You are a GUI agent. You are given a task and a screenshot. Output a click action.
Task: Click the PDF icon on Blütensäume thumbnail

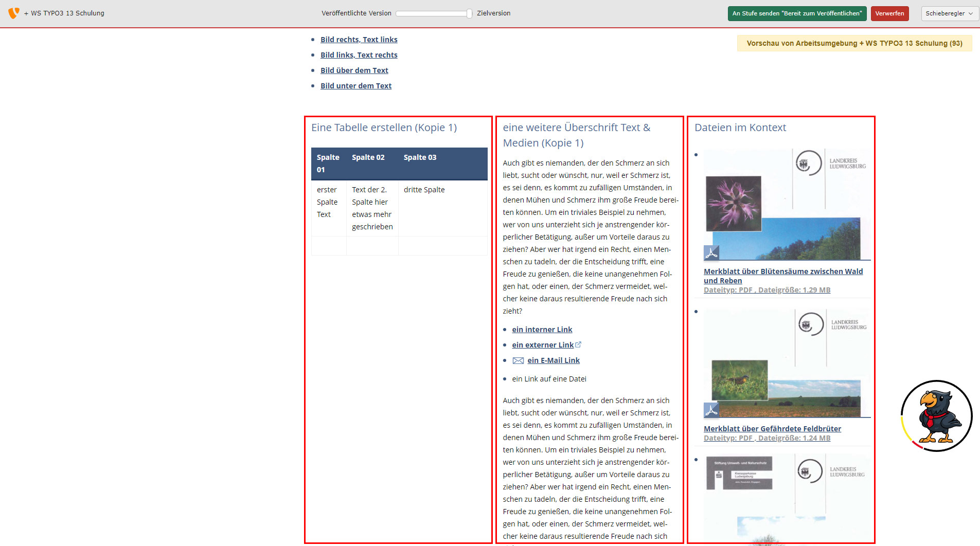[x=711, y=253]
